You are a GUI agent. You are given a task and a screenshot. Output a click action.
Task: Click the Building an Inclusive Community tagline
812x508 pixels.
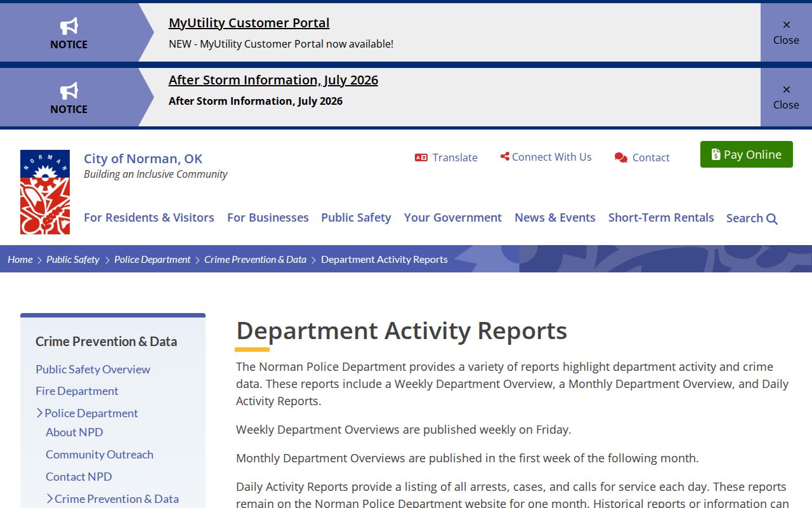point(155,174)
